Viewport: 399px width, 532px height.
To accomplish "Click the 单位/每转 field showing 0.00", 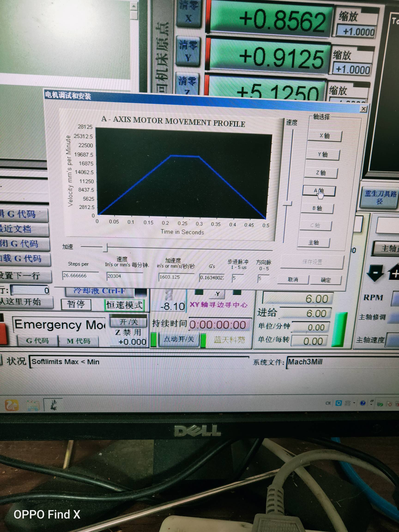I will pyautogui.click(x=310, y=341).
